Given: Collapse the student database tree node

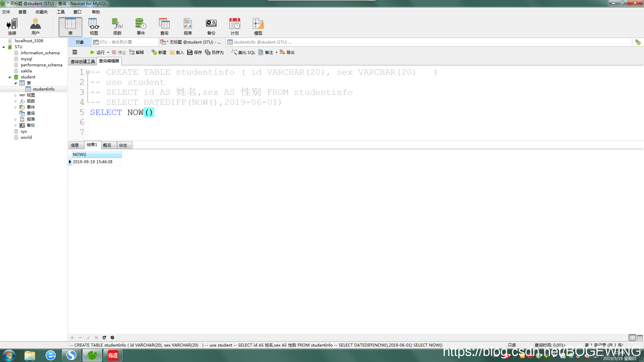Looking at the screenshot, I should click(x=9, y=77).
